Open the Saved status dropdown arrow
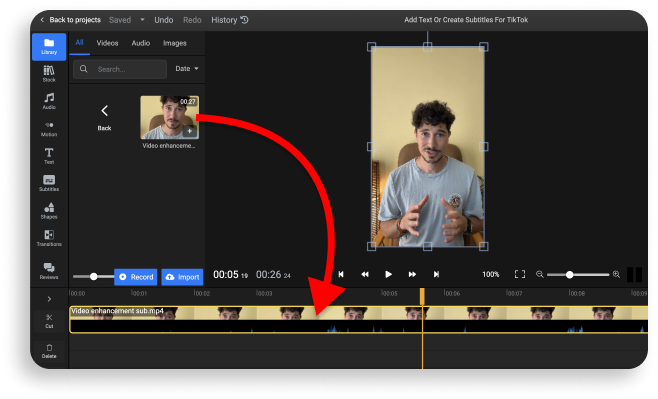The width and height of the screenshot is (658, 399). click(142, 20)
